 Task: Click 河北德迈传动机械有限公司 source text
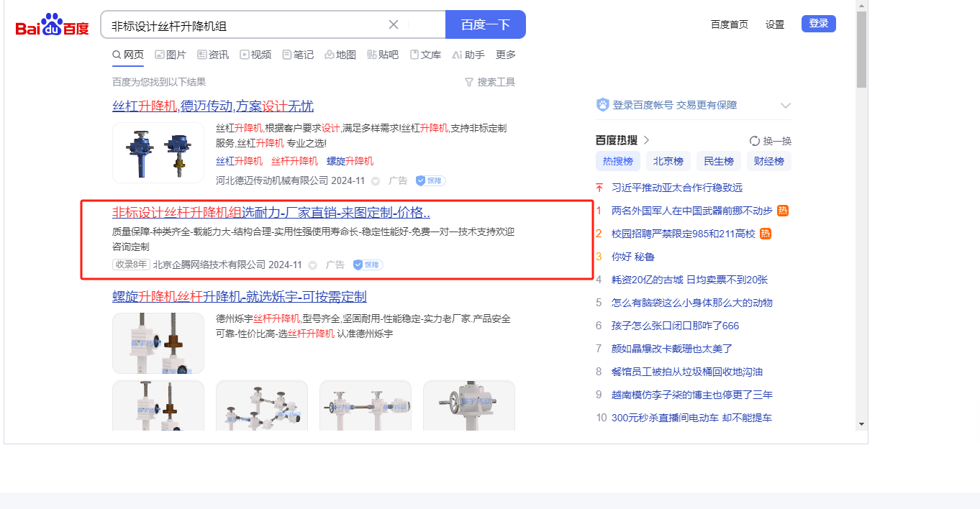tap(272, 180)
